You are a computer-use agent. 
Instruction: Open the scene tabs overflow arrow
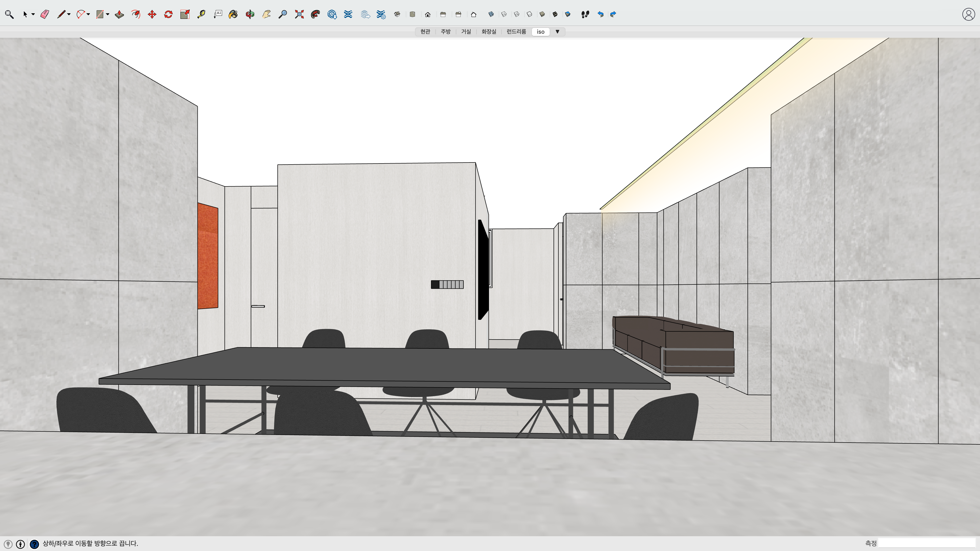click(557, 32)
